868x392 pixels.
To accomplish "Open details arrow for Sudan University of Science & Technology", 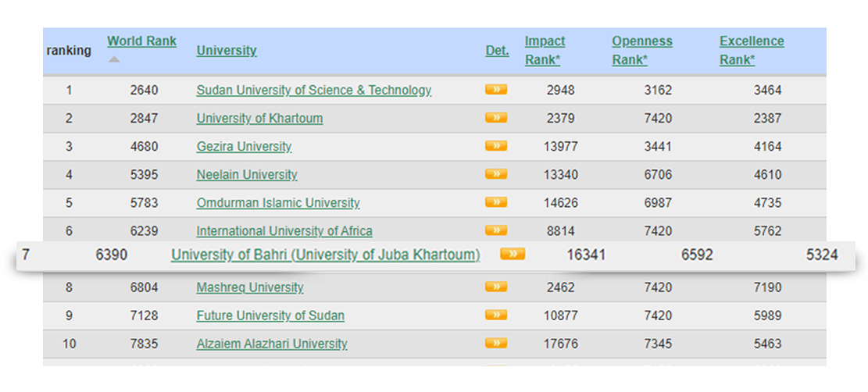I will 496,89.
